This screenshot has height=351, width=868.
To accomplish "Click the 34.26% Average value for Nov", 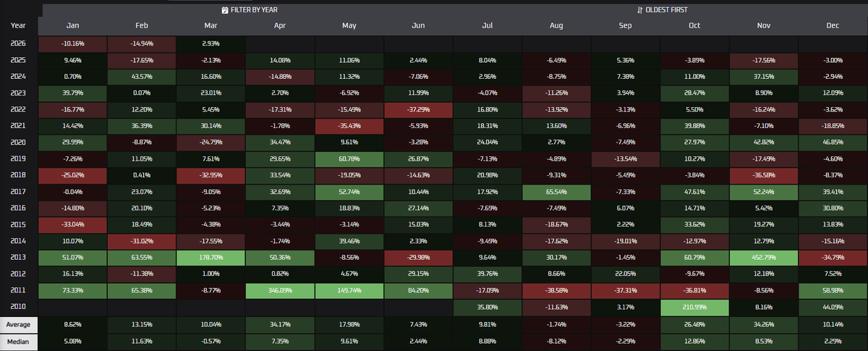I will tap(765, 325).
